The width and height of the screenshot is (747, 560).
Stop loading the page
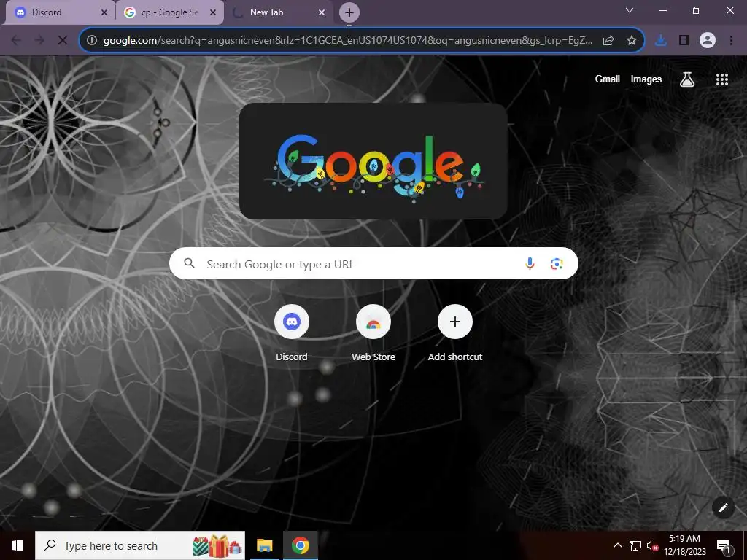[x=63, y=41]
